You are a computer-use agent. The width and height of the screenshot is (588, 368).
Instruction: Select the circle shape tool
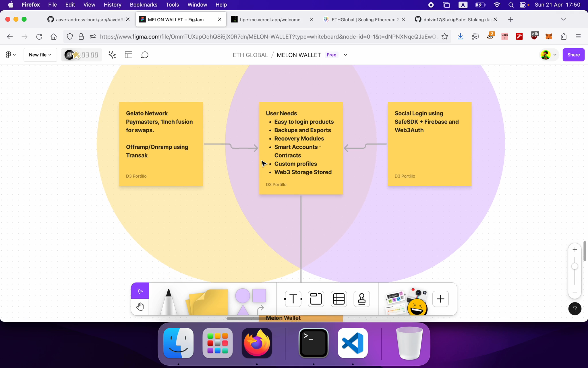click(242, 296)
